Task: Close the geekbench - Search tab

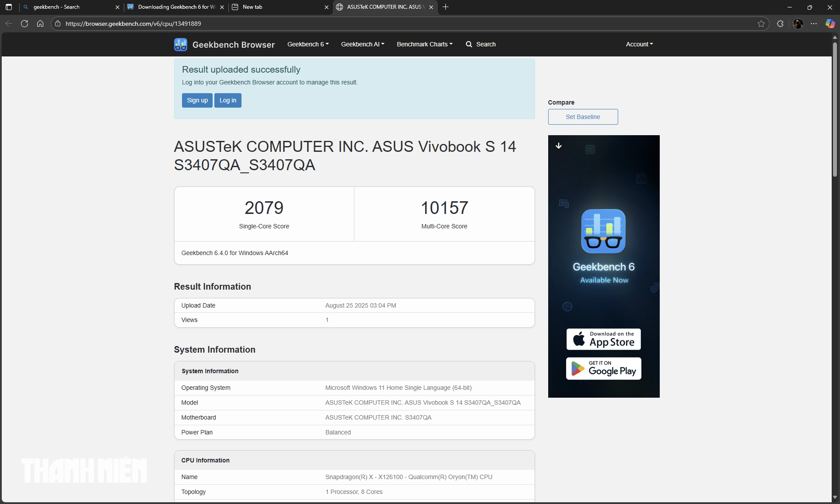Action: [117, 7]
